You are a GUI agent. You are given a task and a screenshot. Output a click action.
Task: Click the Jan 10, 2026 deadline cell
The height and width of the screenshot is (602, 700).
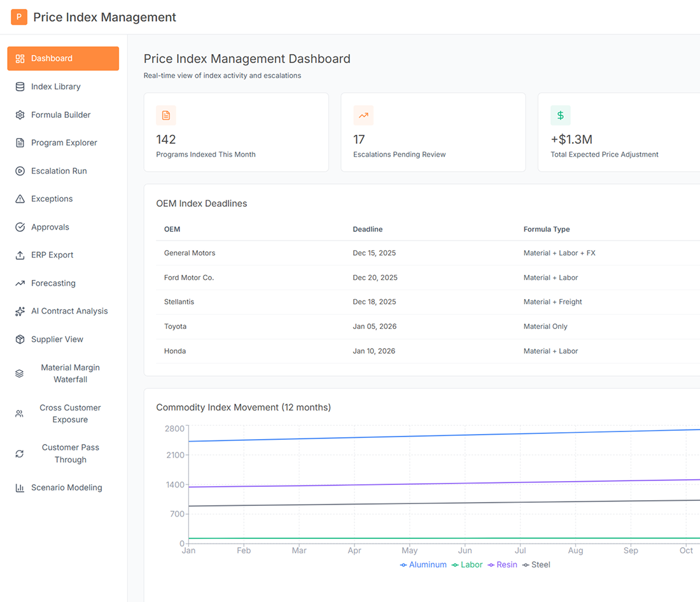point(374,351)
